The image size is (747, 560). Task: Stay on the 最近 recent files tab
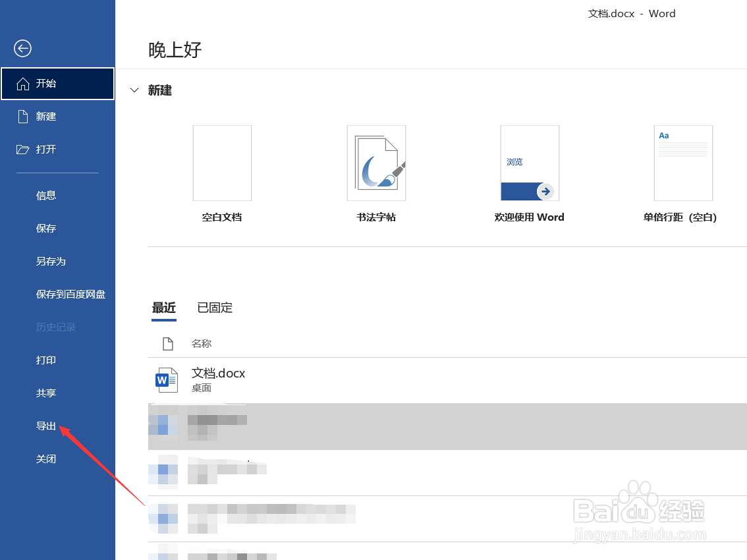pos(164,308)
